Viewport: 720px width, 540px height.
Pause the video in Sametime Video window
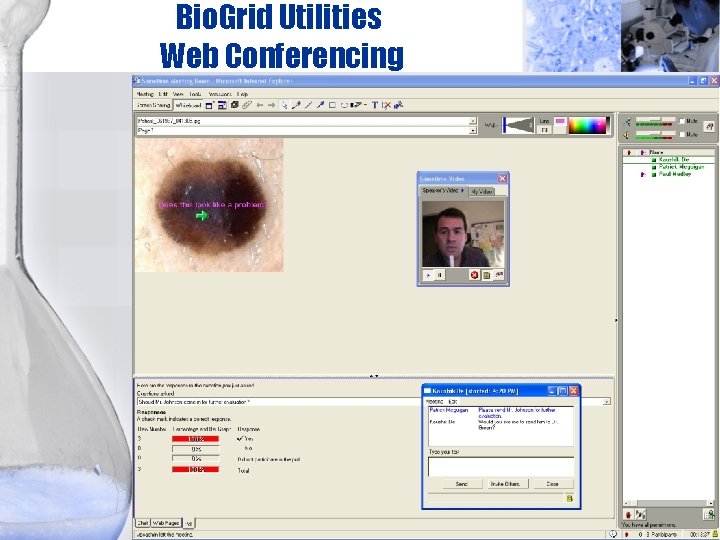coord(439,275)
